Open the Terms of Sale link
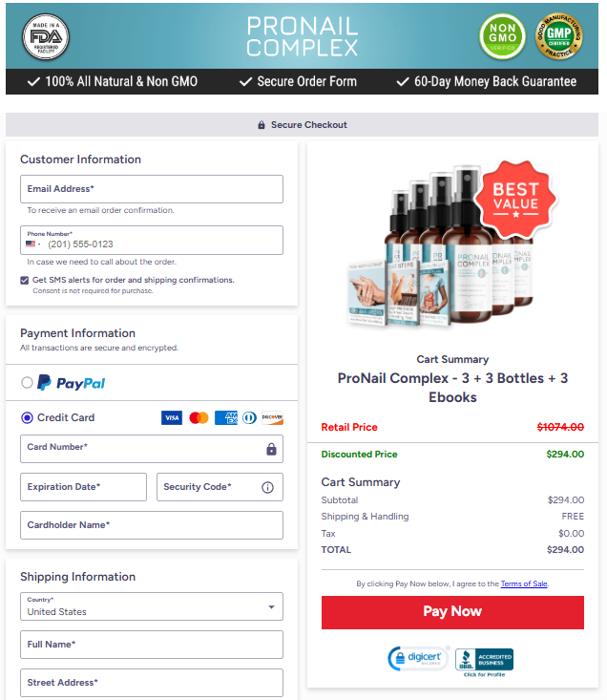This screenshot has height=700, width=607. pos(524,583)
